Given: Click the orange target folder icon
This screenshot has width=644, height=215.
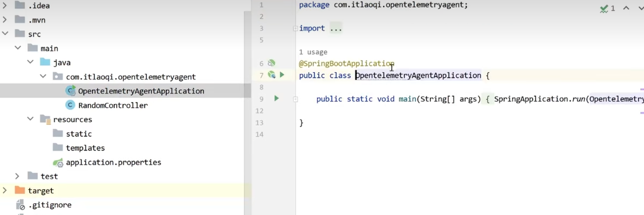Looking at the screenshot, I should pyautogui.click(x=20, y=190).
